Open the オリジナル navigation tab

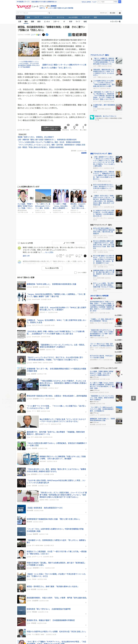tap(60, 17)
